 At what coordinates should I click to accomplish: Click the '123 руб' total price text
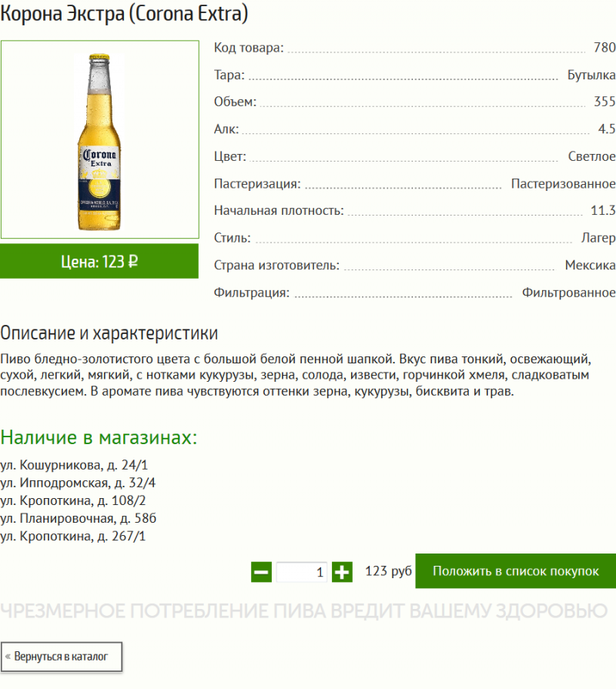click(x=388, y=570)
